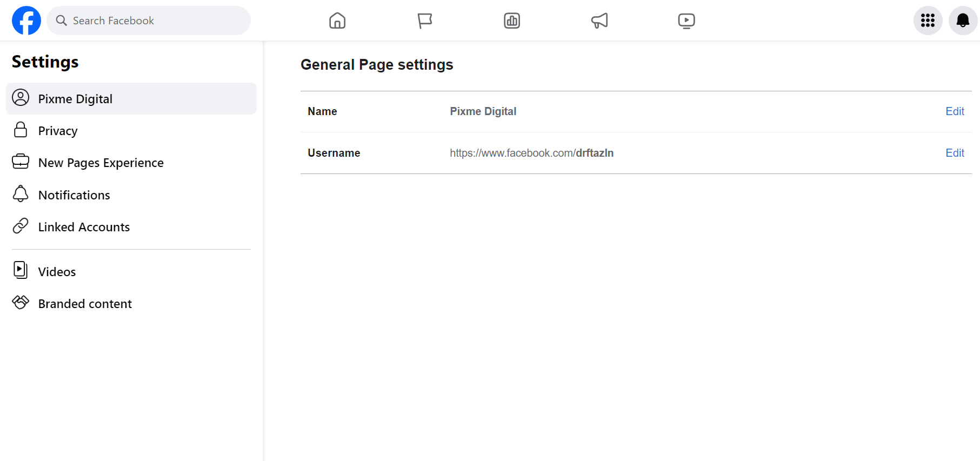980x461 pixels.
Task: Open Privacy settings section
Action: point(58,131)
